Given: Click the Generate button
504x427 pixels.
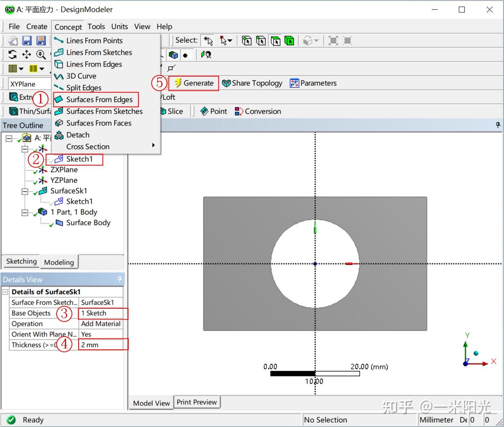Looking at the screenshot, I should (194, 83).
